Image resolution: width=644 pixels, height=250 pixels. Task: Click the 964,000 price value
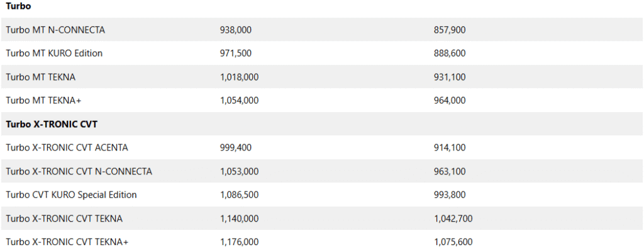450,100
